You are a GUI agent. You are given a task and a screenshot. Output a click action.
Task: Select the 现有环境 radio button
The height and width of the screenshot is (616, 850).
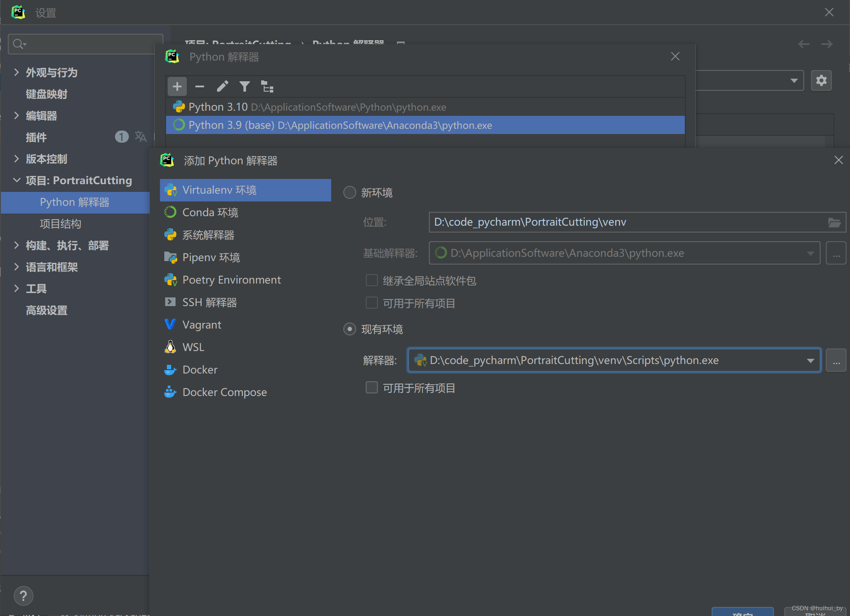[x=349, y=329]
